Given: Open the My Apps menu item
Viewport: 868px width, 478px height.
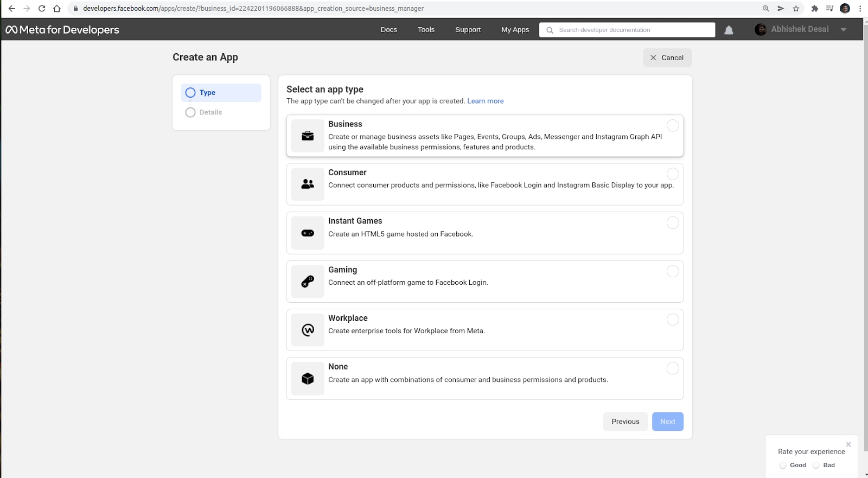Looking at the screenshot, I should (515, 30).
